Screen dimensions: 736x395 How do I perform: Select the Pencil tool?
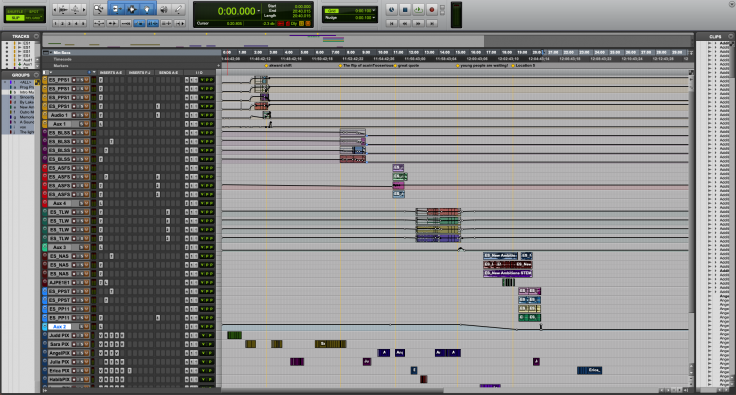(178, 9)
